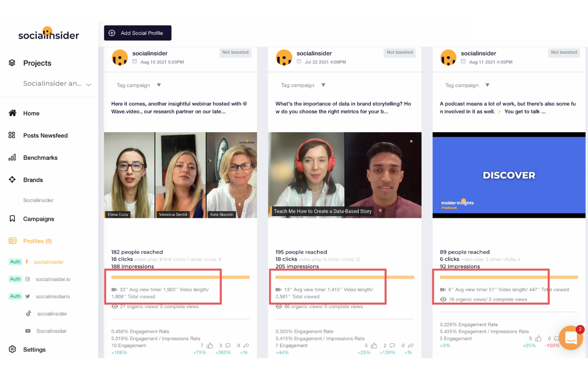Click the '182 people reached' stat

[137, 252]
